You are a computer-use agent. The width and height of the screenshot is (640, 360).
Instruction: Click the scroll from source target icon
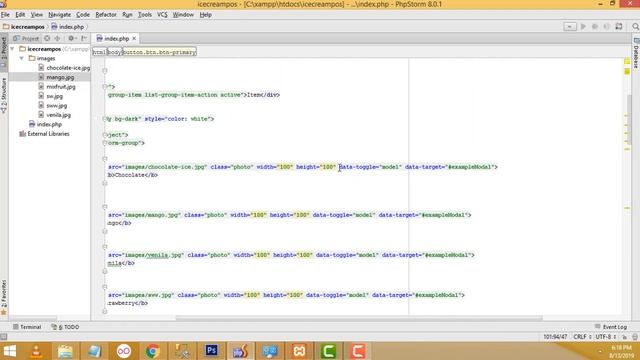pyautogui.click(x=47, y=38)
